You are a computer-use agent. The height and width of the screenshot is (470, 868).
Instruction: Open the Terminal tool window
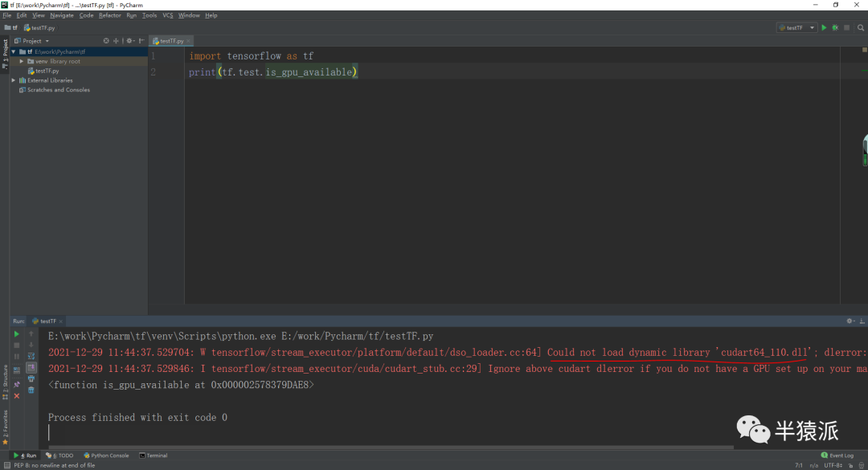click(x=154, y=456)
